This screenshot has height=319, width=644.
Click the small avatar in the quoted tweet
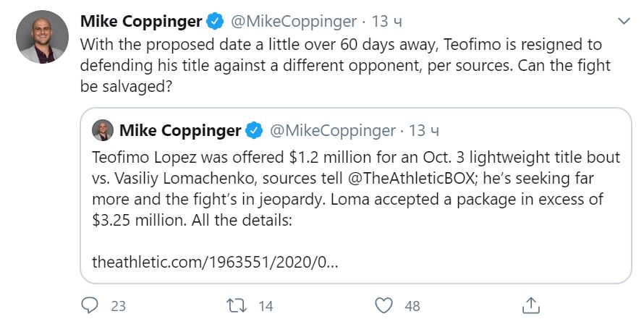pos(103,130)
